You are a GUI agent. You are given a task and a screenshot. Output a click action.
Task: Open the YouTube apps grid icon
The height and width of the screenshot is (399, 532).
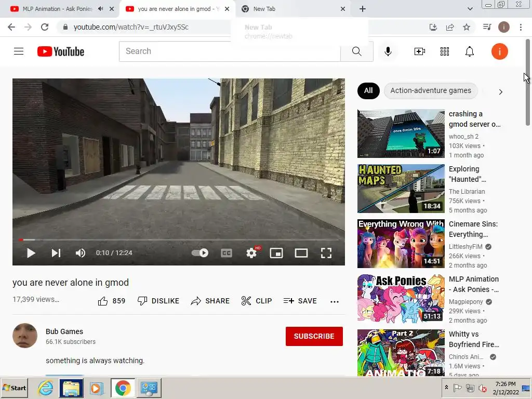click(445, 51)
